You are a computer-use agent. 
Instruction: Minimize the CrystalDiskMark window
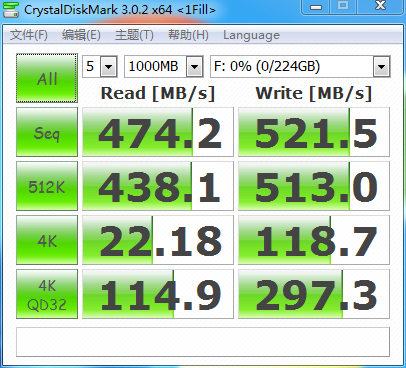point(316,7)
